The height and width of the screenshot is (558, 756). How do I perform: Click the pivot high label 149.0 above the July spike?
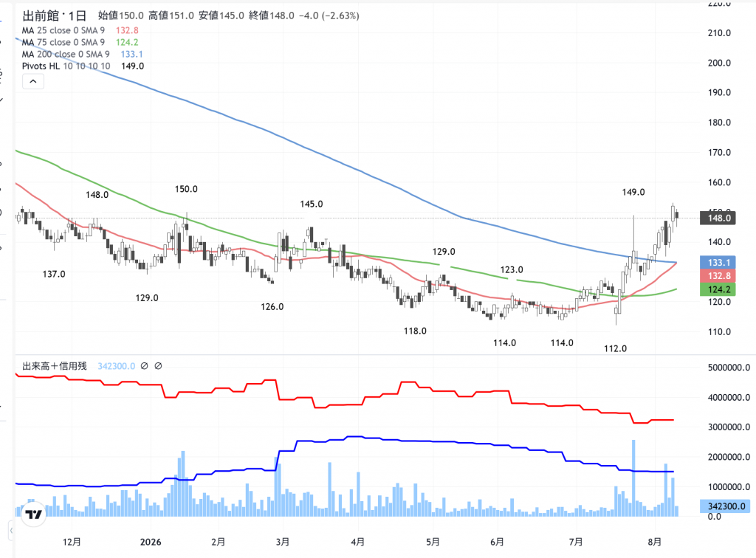(633, 192)
